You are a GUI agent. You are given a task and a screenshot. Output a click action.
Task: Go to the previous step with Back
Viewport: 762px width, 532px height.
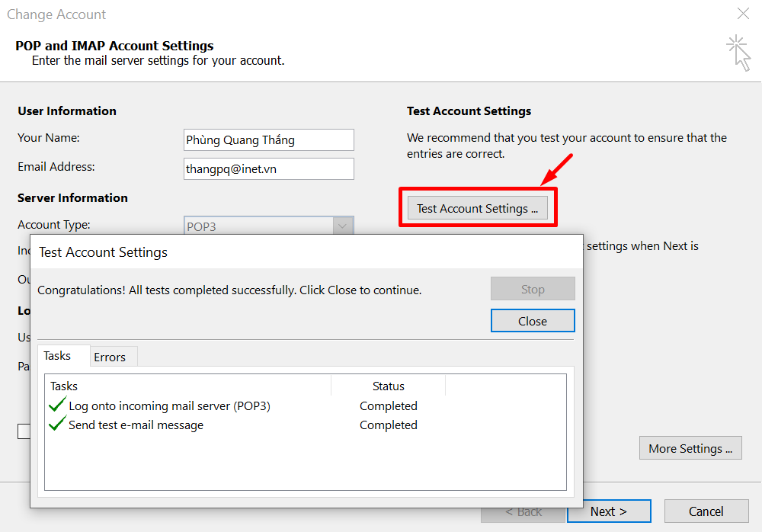coord(523,511)
